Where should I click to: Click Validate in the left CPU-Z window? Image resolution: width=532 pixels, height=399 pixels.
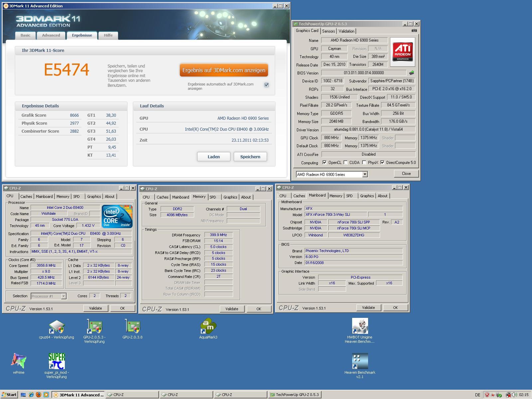[95, 308]
